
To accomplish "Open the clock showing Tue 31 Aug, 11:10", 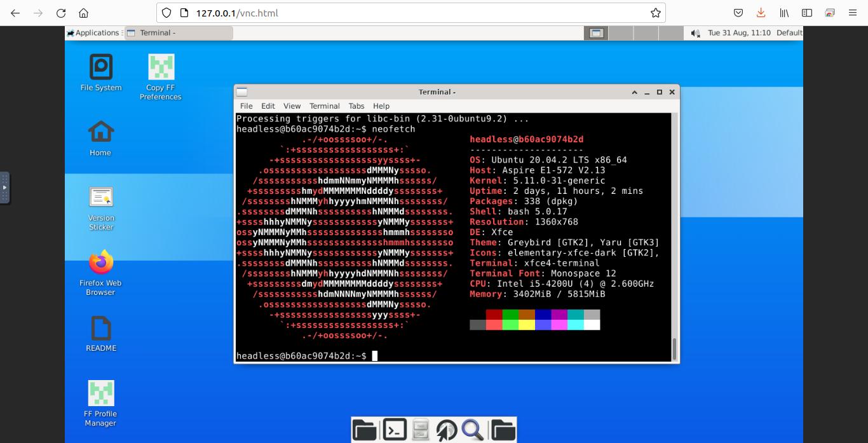I will coord(739,33).
